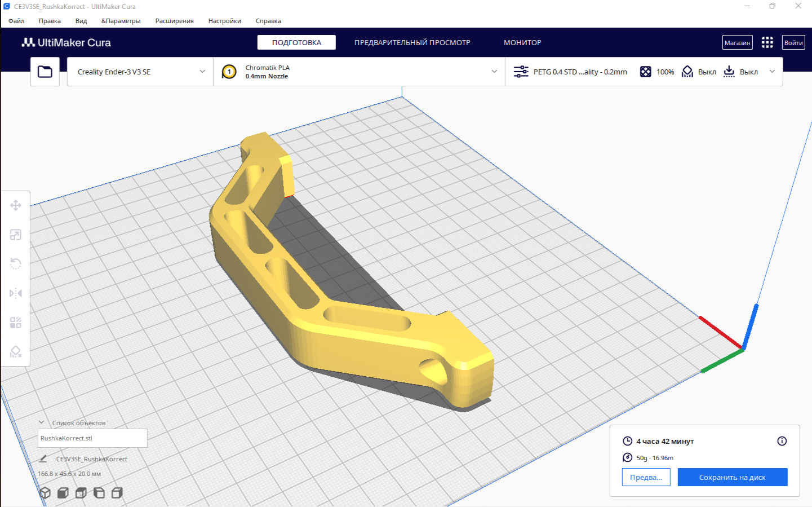
Task: Select RushkaKorrect.stl in object list
Action: 92,438
